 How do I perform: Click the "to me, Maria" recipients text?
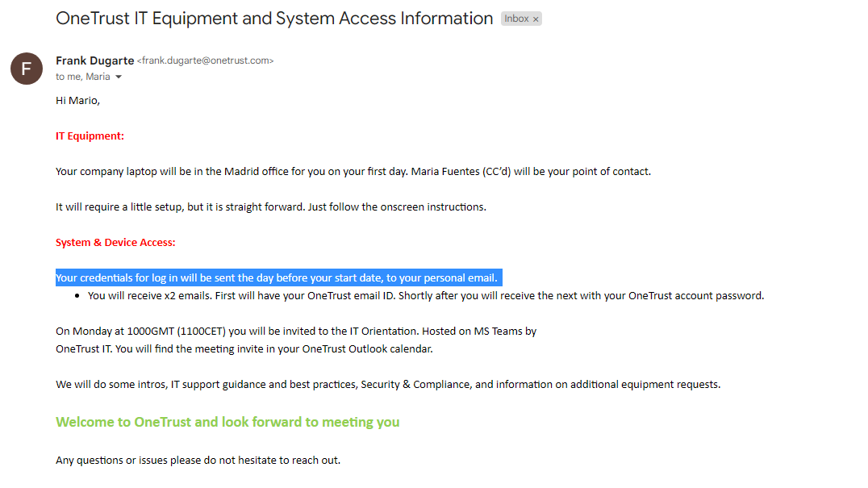point(83,77)
